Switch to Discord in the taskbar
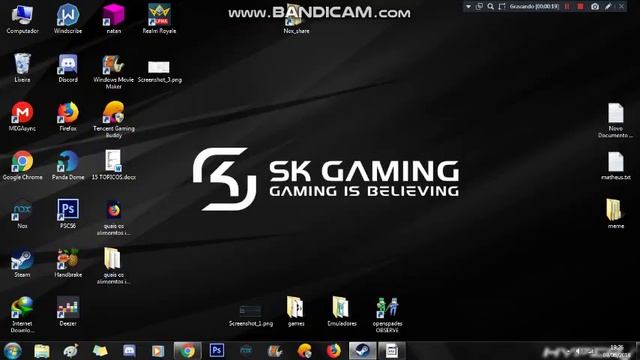This screenshot has height=360, width=640. coord(129,351)
